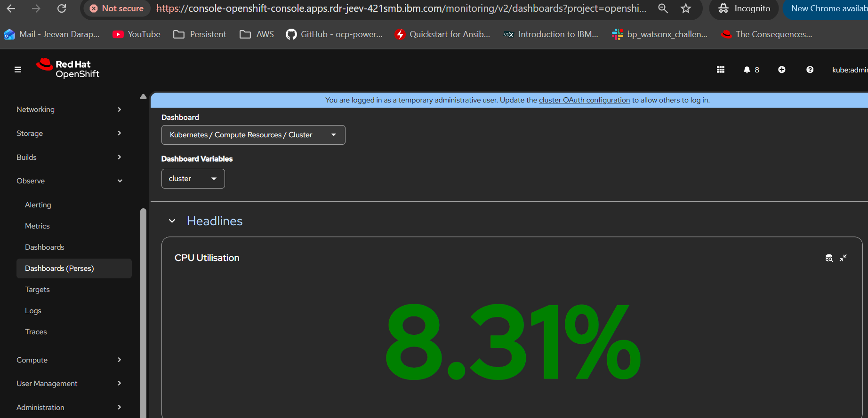Expand the User Management nav section
Screen dimensions: 868x418
click(x=69, y=384)
